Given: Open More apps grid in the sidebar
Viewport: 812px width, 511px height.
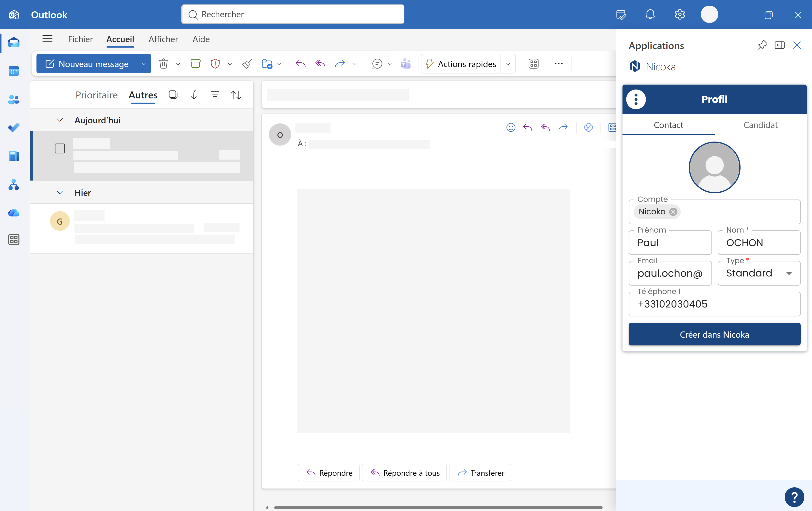Looking at the screenshot, I should 14,240.
